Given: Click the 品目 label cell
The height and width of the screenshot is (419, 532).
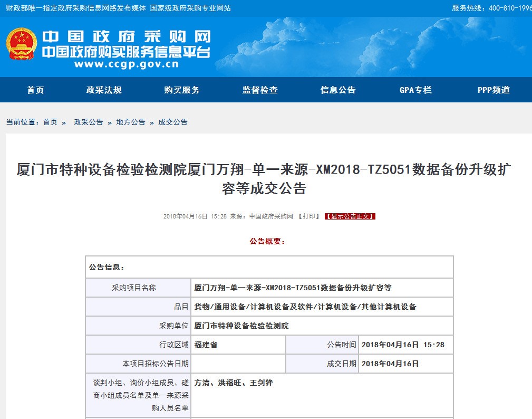Looking at the screenshot, I should [x=138, y=307].
